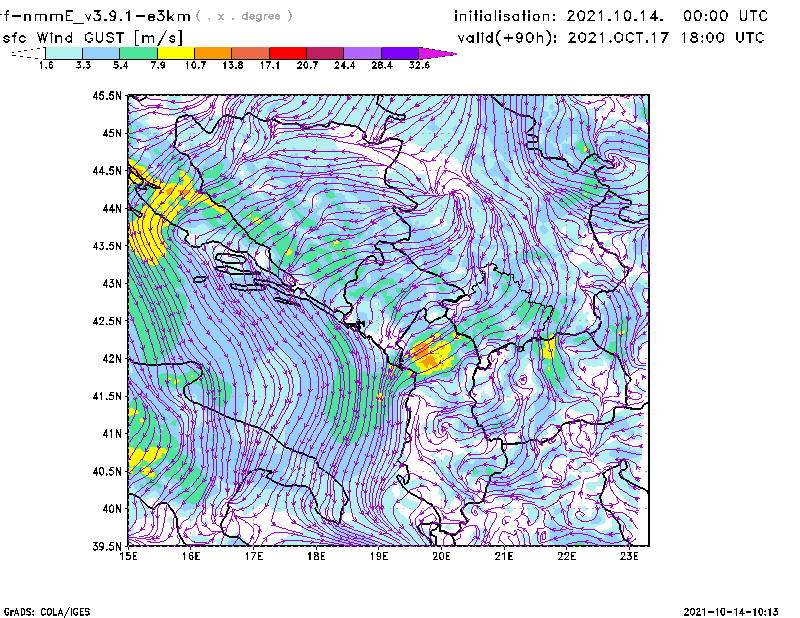Click latitude label 44.5N
Image resolution: width=800 pixels, height=618 pixels.
[x=107, y=170]
